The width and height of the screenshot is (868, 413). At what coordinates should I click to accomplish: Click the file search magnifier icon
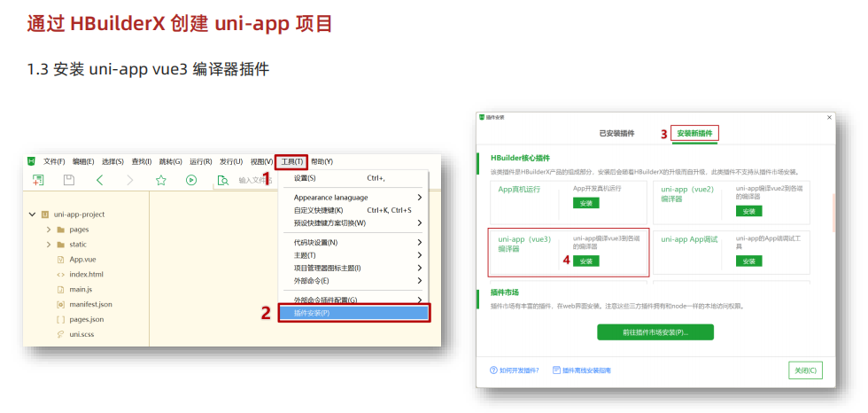pos(223,180)
